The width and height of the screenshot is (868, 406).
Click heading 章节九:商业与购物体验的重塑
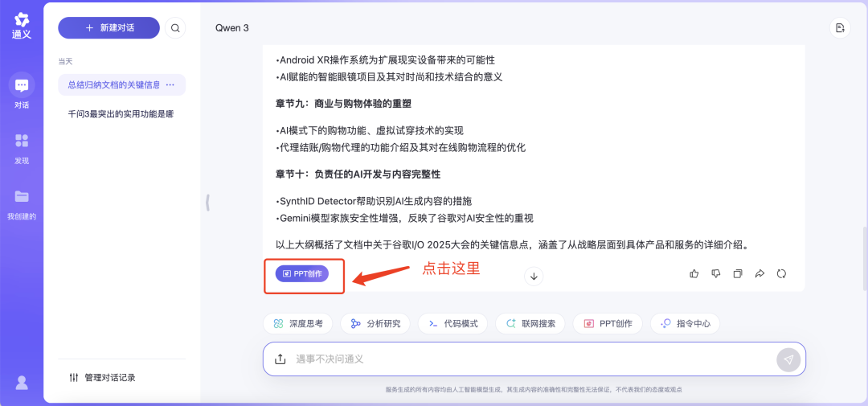tap(343, 104)
